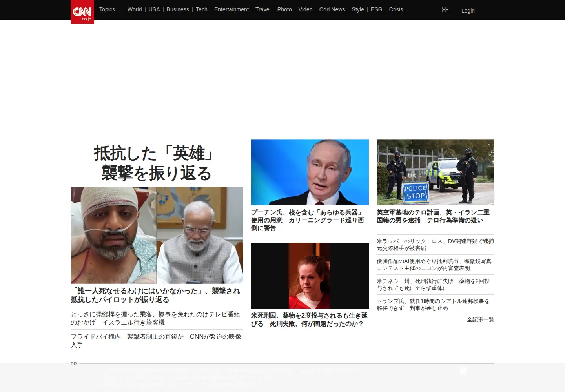The image size is (565, 392).
Task: Open the Style section
Action: point(358,9)
